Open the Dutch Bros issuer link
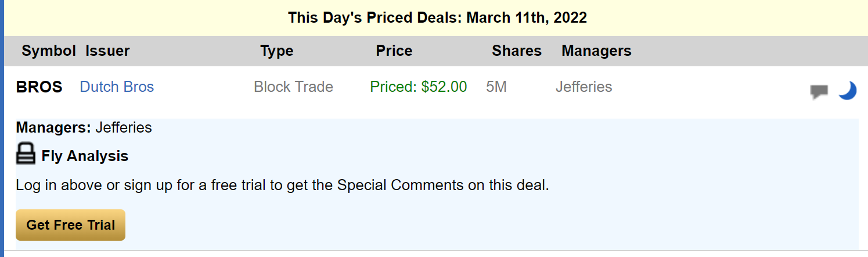The image size is (868, 257). 117,87
